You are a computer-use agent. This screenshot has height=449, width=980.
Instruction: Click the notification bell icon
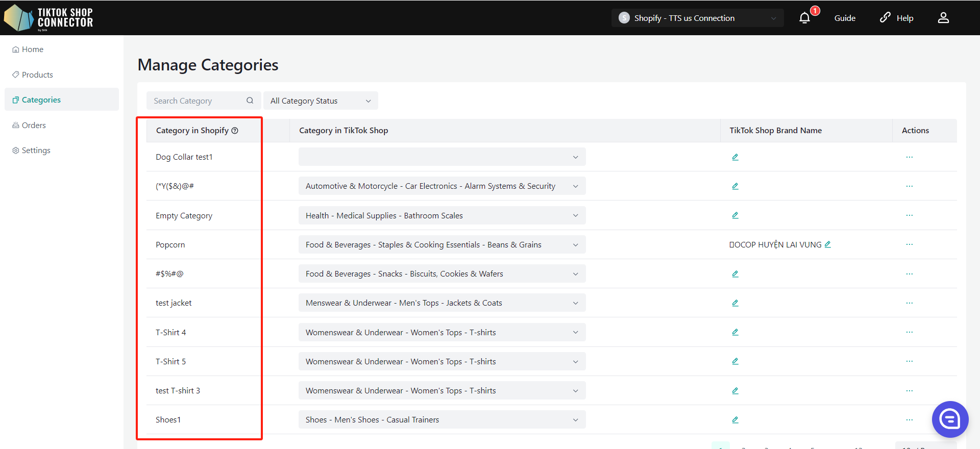click(x=804, y=18)
